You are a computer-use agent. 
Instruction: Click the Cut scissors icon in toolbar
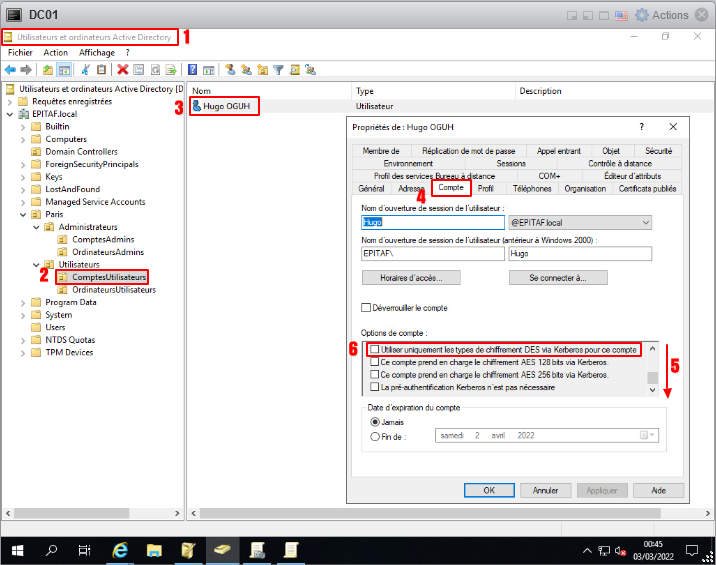click(86, 70)
